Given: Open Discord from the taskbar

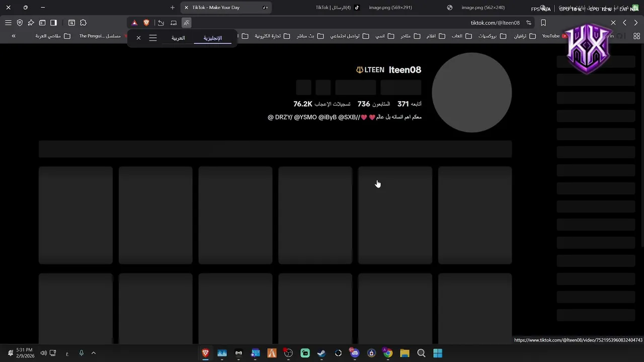Looking at the screenshot, I should (x=355, y=353).
